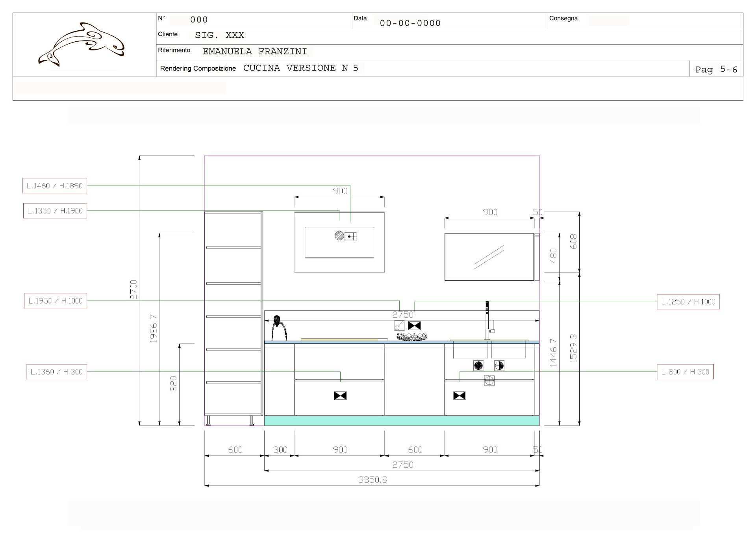This screenshot has width=756, height=534.
Task: Click the 2700 overall height dimension
Action: [133, 290]
